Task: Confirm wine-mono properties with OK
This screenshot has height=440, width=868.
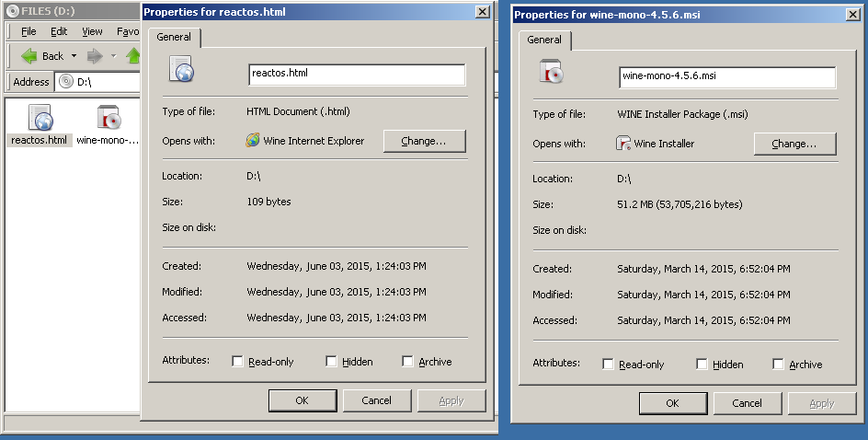Action: coord(673,403)
